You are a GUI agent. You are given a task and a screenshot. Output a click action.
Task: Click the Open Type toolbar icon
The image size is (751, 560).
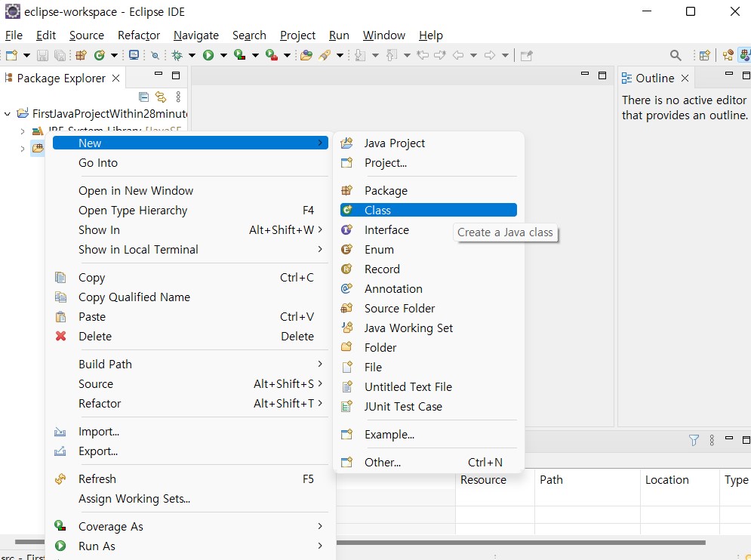coord(306,56)
